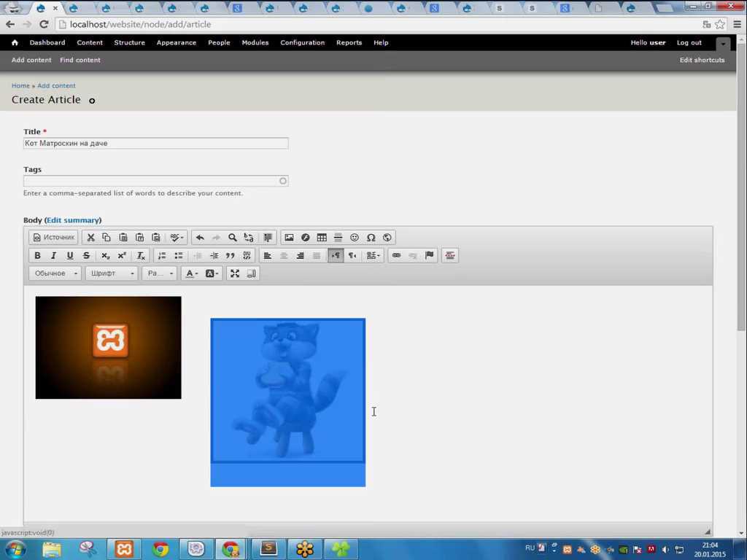
Task: Open the Reports admin menu
Action: tap(349, 42)
